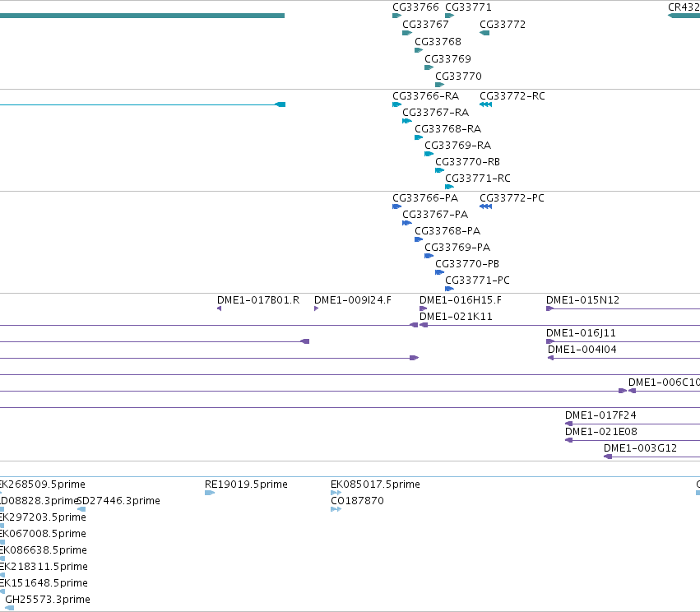This screenshot has height=612, width=700.
Task: Select the GH25573.3prime EST label
Action: [x=48, y=600]
